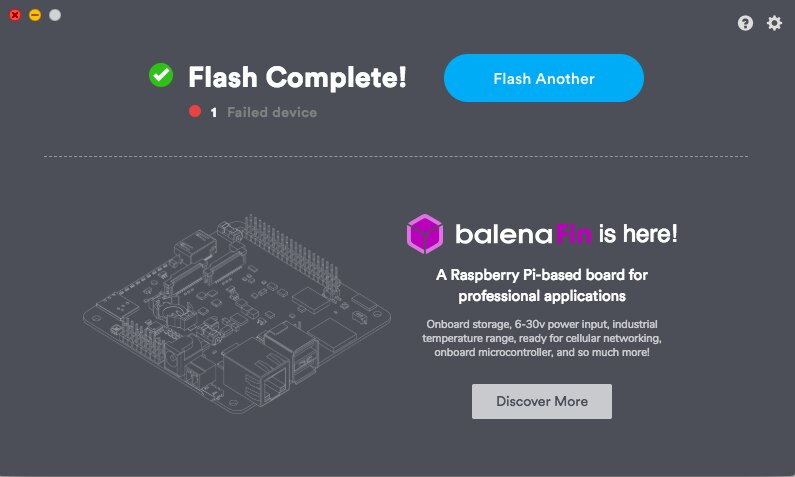Screen dimensions: 795x477
Task: Click the gray zoom window button
Action: (55, 15)
